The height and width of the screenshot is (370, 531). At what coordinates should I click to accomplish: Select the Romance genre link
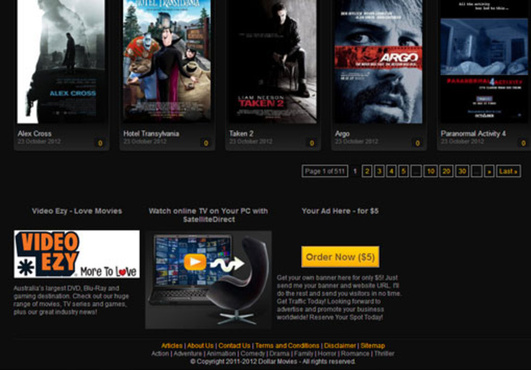pyautogui.click(x=355, y=353)
